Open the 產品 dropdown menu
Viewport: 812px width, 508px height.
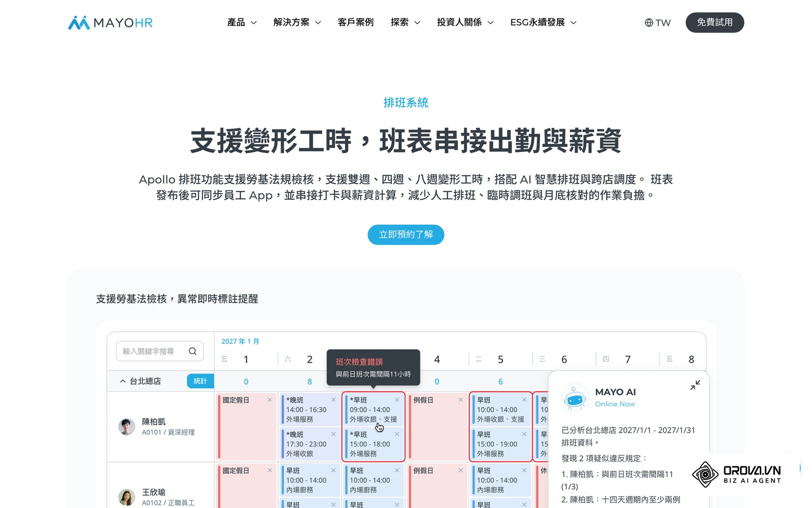[242, 22]
